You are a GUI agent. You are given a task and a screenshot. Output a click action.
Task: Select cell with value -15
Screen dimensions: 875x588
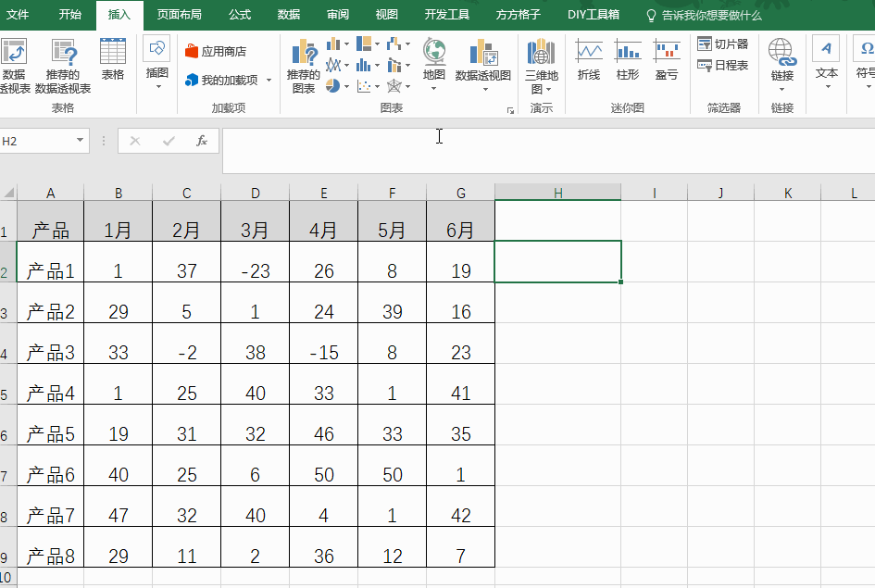(x=324, y=344)
